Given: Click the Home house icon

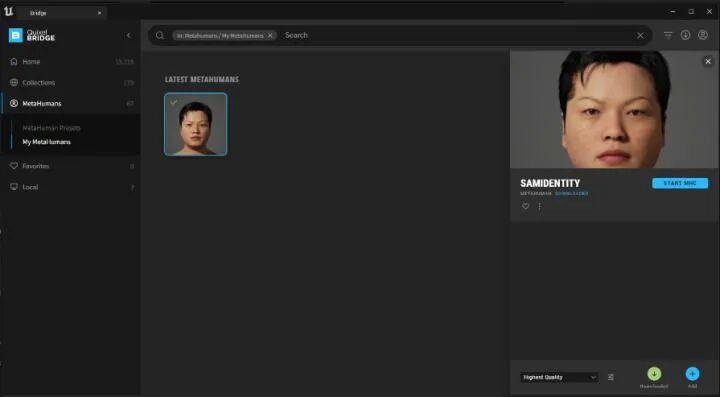Looking at the screenshot, I should (14, 62).
